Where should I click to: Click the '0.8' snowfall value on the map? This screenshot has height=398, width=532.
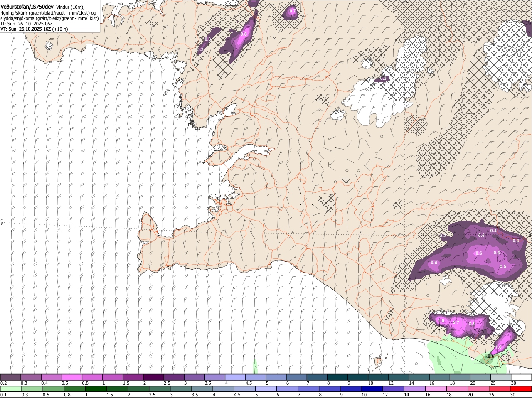(244, 34)
